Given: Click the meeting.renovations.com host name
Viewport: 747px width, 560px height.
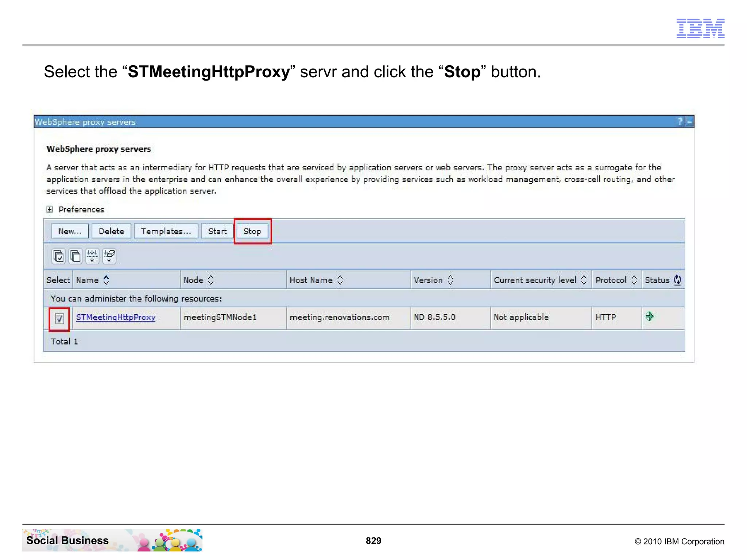Looking at the screenshot, I should [340, 317].
